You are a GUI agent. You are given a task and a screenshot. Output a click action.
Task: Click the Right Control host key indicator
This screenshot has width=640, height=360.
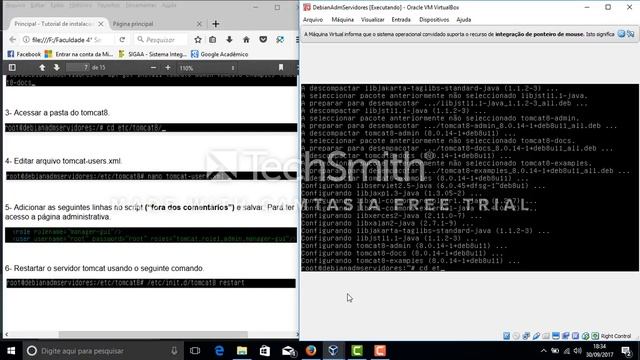(616, 336)
